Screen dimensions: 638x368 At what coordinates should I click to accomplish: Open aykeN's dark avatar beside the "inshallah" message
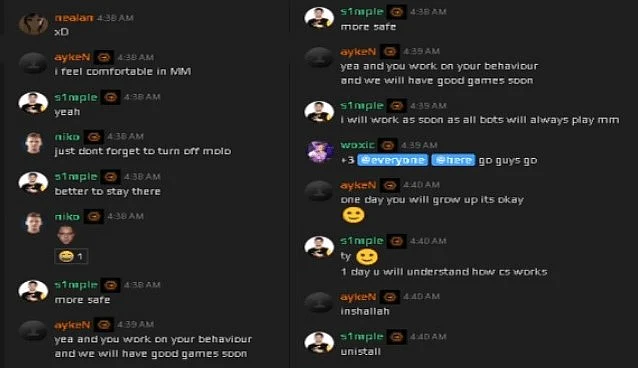tap(319, 303)
